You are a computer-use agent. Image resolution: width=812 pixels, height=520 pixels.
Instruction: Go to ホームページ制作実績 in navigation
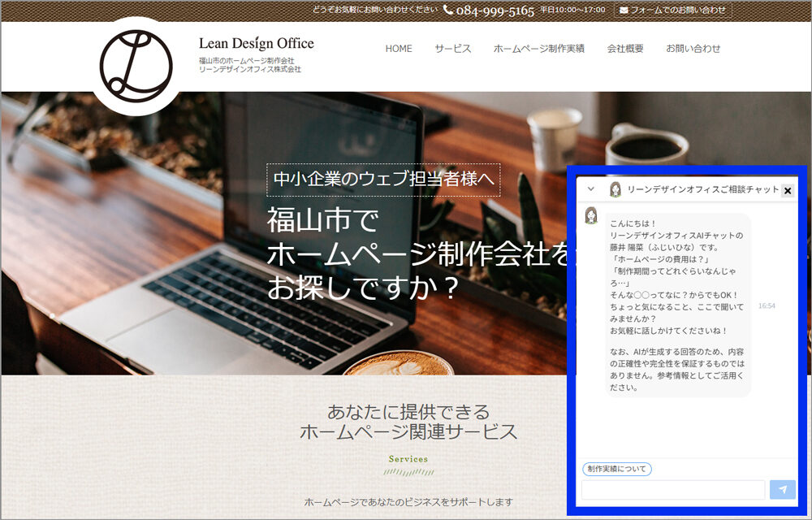coord(538,49)
